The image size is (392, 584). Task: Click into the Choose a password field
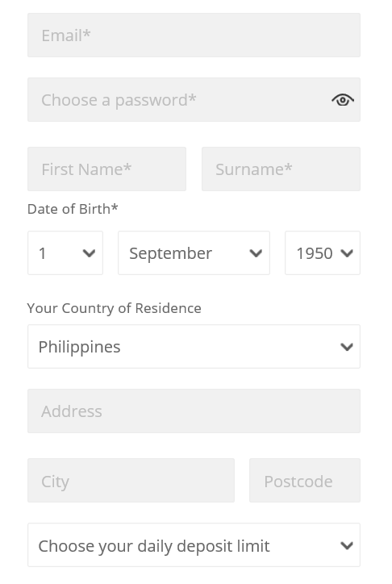point(194,99)
